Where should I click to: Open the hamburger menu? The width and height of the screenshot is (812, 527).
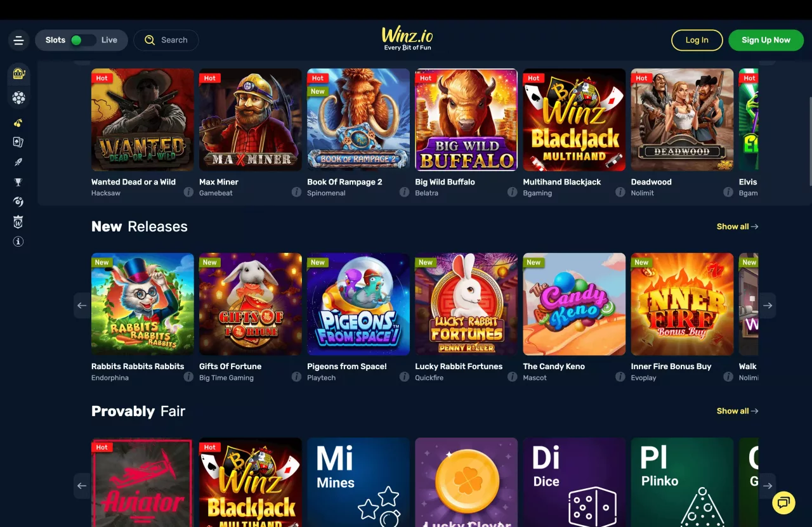point(18,41)
